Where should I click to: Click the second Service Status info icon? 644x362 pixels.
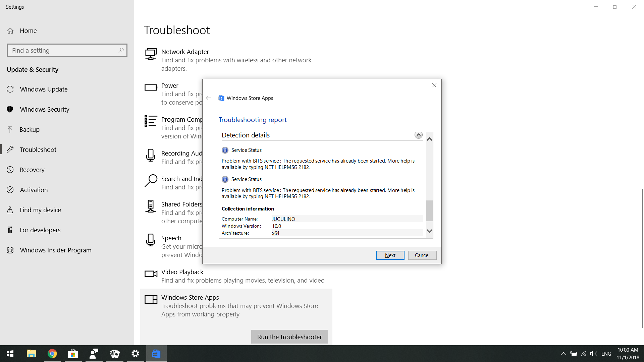225,179
